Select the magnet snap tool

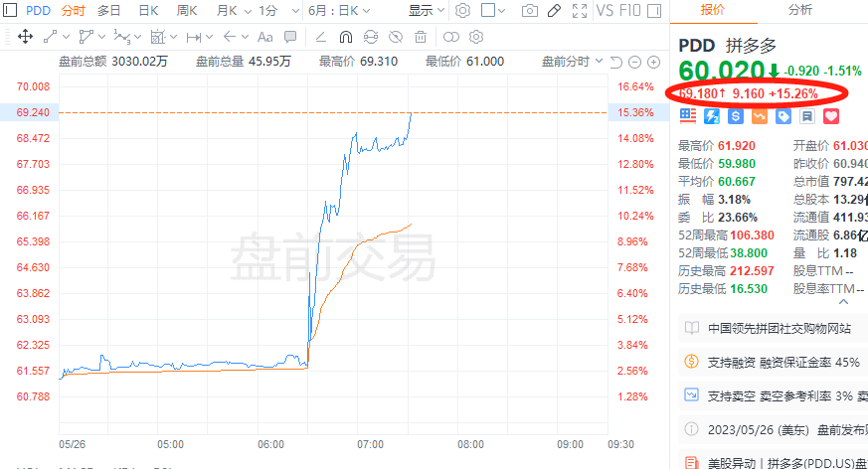point(345,37)
